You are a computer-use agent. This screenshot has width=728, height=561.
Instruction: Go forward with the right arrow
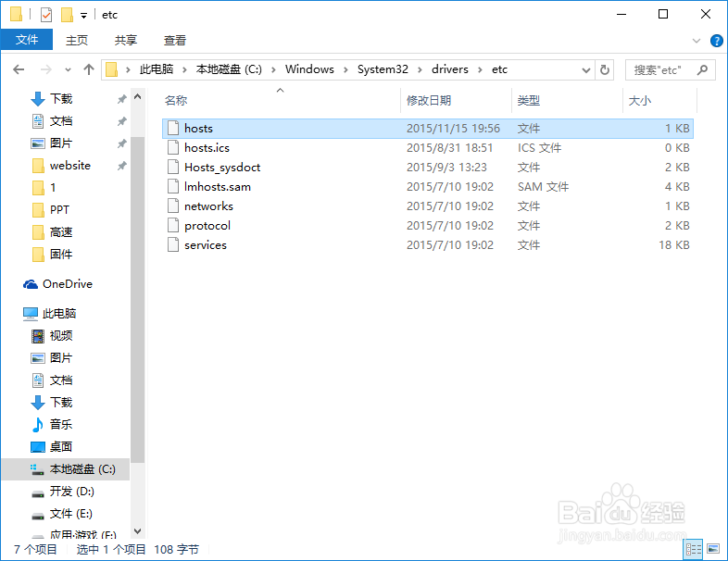[x=46, y=69]
